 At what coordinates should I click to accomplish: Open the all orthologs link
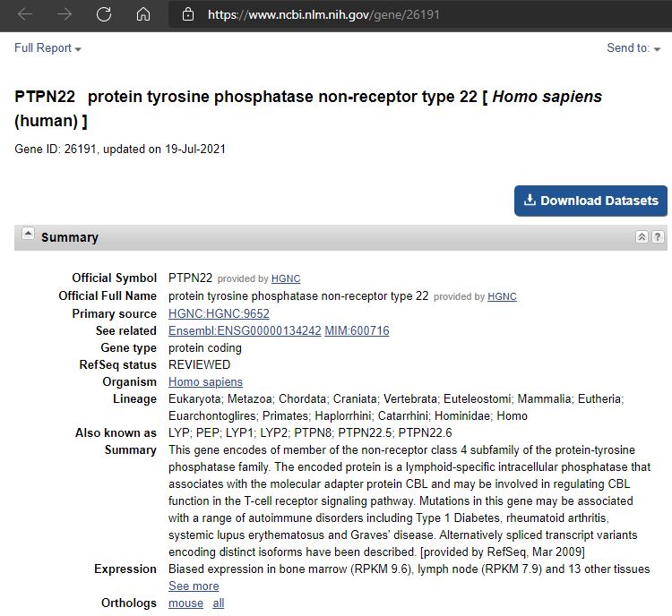(218, 603)
